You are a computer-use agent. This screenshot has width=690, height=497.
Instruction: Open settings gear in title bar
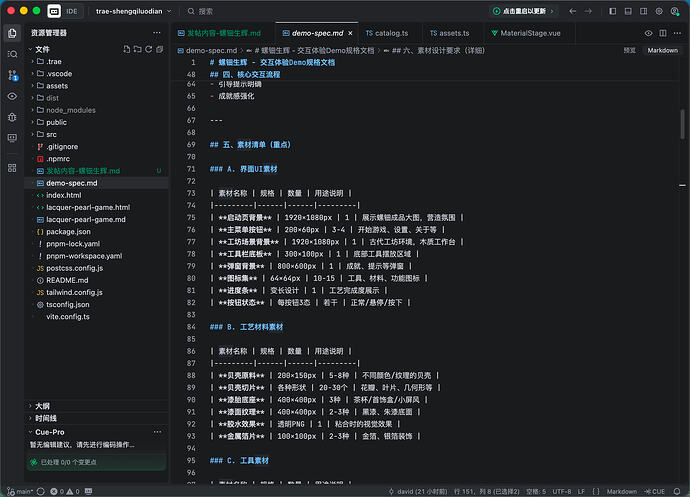pyautogui.click(x=659, y=11)
